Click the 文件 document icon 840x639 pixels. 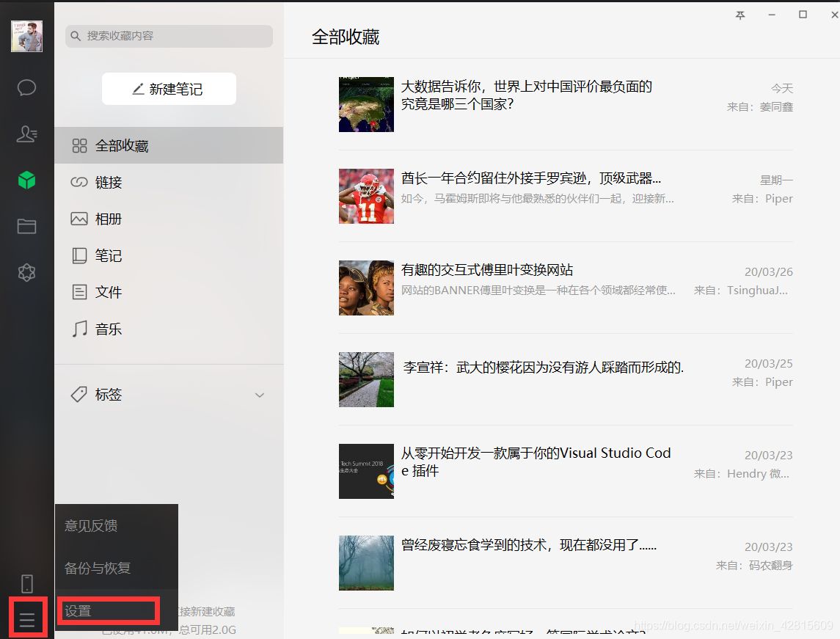click(x=79, y=292)
